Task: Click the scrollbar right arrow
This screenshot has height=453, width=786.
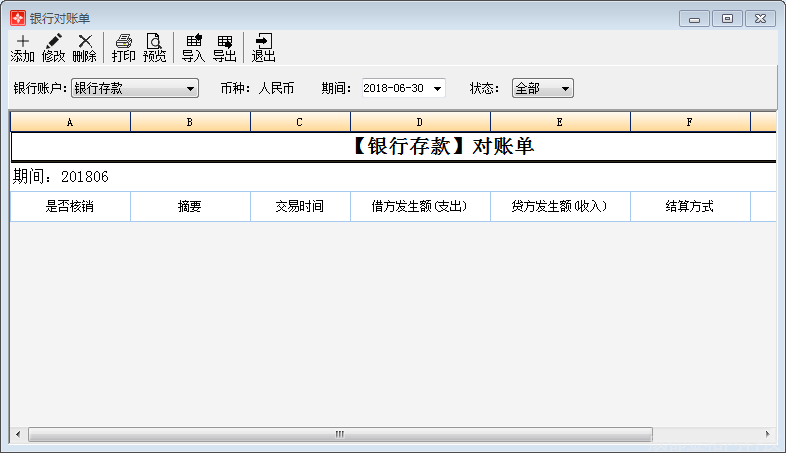Action: (768, 435)
